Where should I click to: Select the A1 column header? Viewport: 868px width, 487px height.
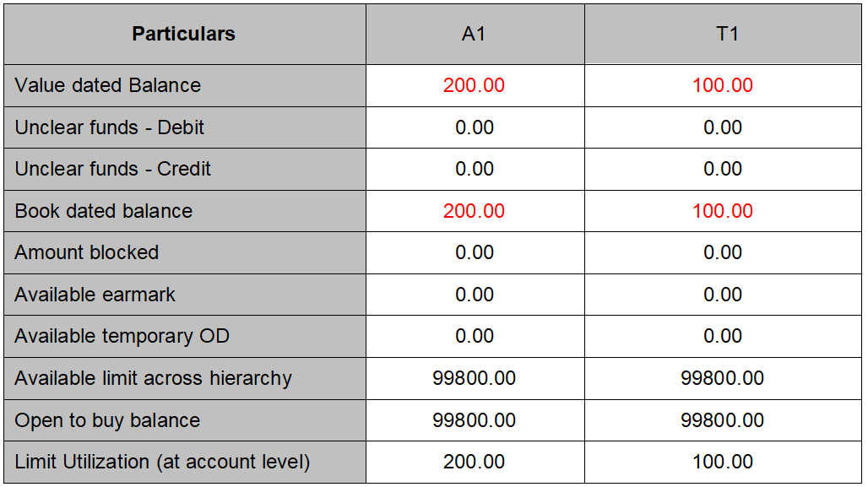(474, 35)
